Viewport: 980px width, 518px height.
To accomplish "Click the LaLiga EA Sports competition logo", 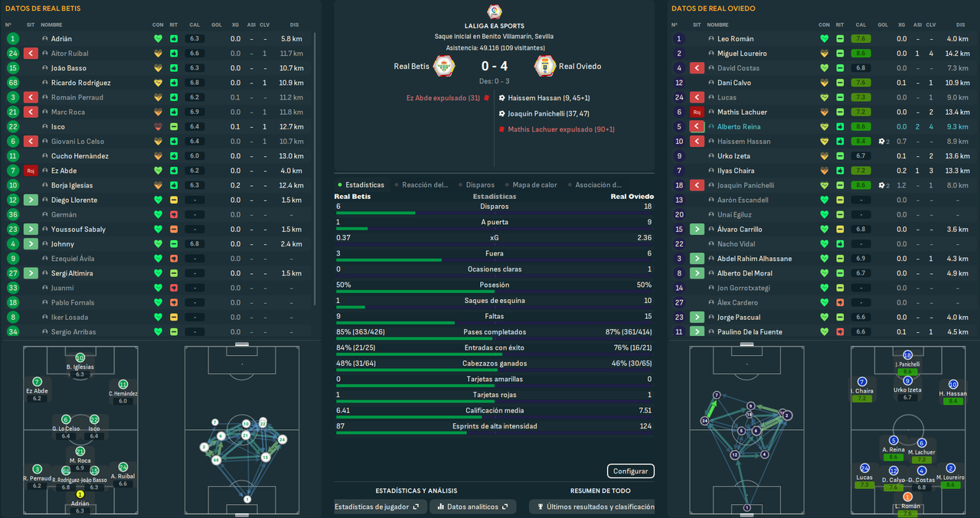I will point(494,11).
